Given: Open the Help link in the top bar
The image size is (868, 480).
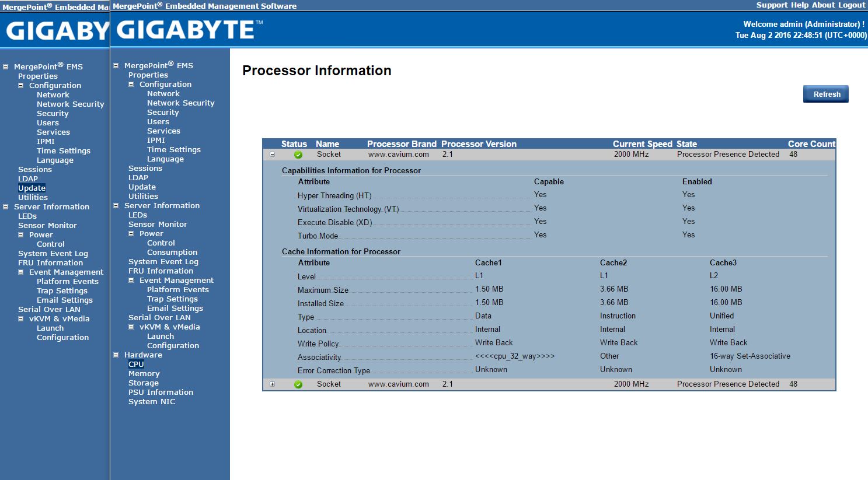Looking at the screenshot, I should [799, 5].
